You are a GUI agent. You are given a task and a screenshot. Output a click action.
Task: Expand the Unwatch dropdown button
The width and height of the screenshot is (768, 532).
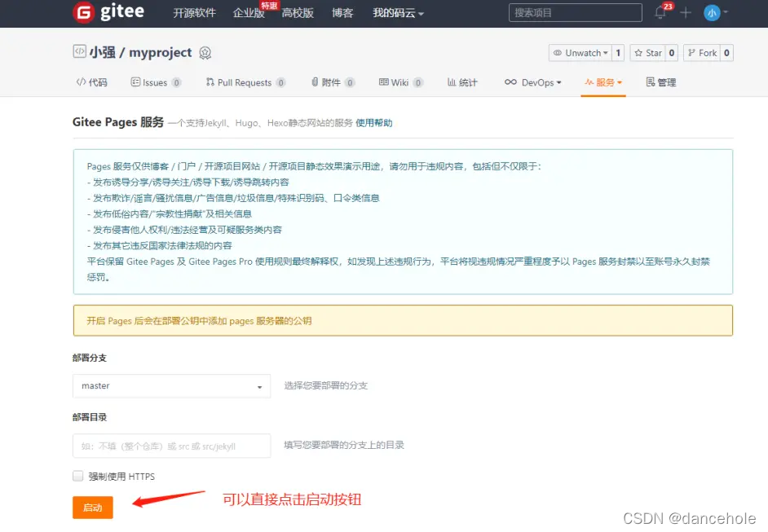(580, 53)
